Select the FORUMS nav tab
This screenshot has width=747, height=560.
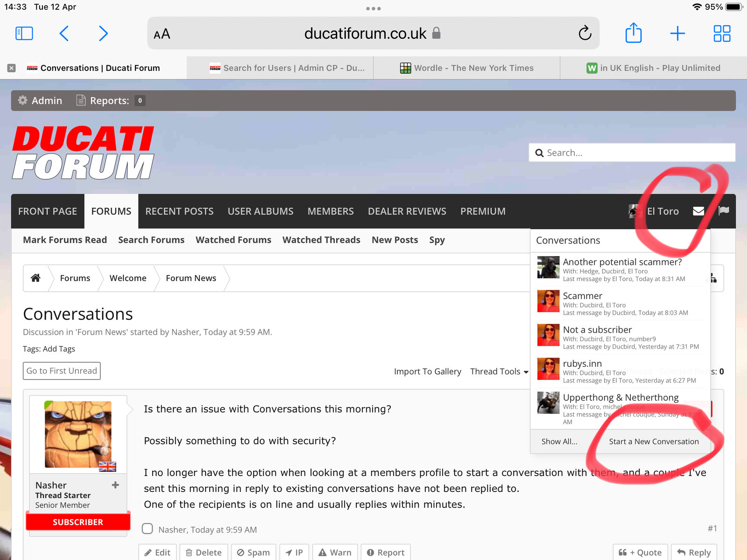tap(111, 211)
